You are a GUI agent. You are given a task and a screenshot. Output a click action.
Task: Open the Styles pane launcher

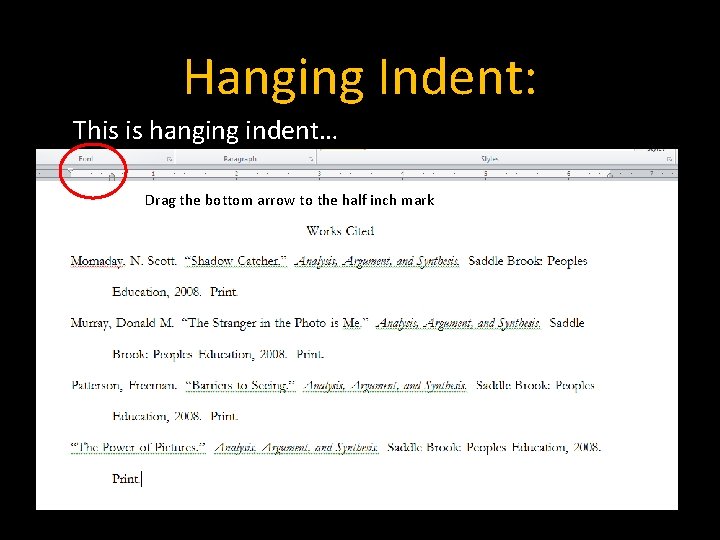pos(669,159)
